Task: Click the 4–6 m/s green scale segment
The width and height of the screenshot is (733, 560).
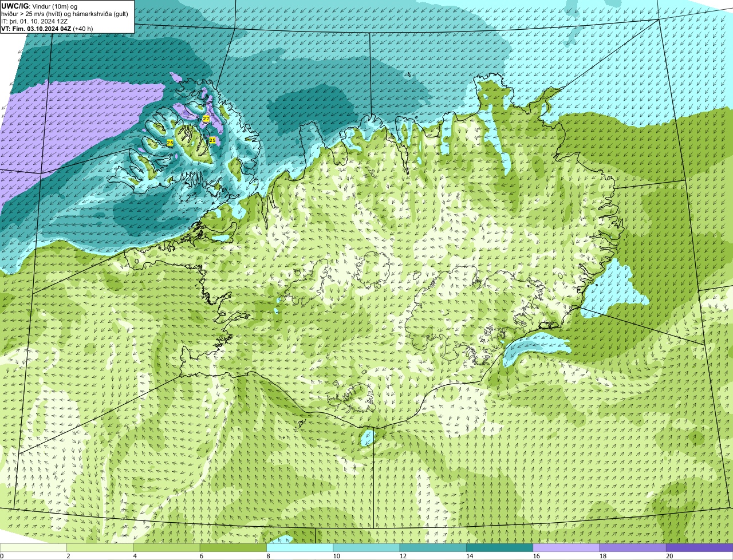Action: coord(167,547)
